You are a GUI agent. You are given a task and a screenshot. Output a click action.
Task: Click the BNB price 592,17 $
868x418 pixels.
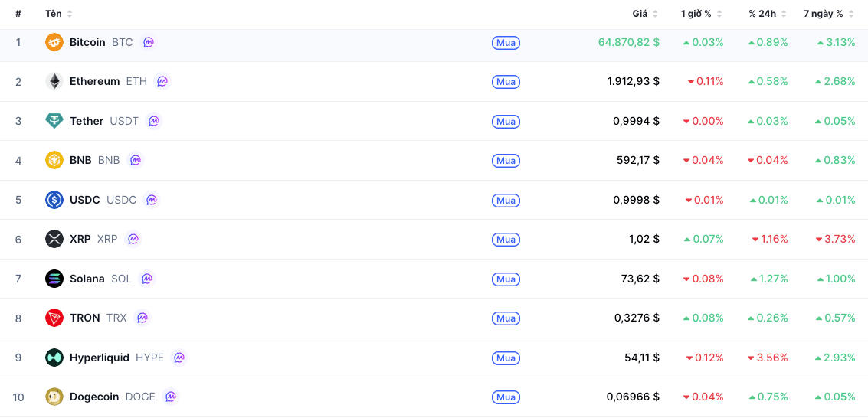pos(638,160)
